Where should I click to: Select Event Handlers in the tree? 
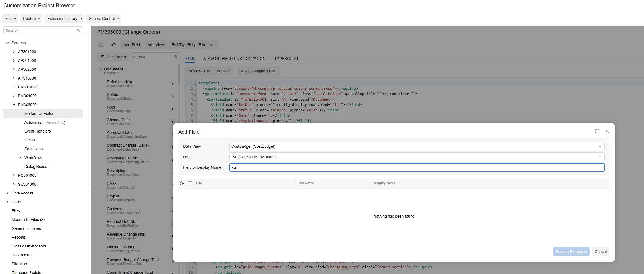(x=38, y=131)
